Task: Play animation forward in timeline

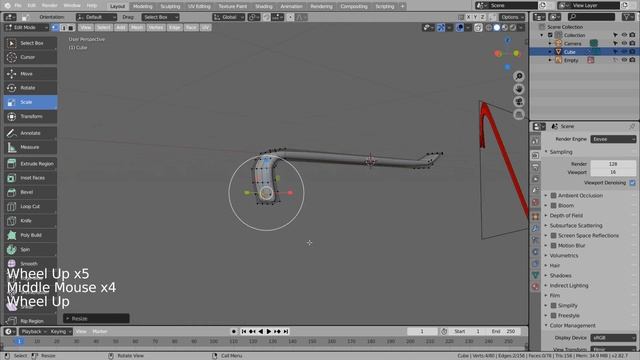Action: [x=269, y=331]
